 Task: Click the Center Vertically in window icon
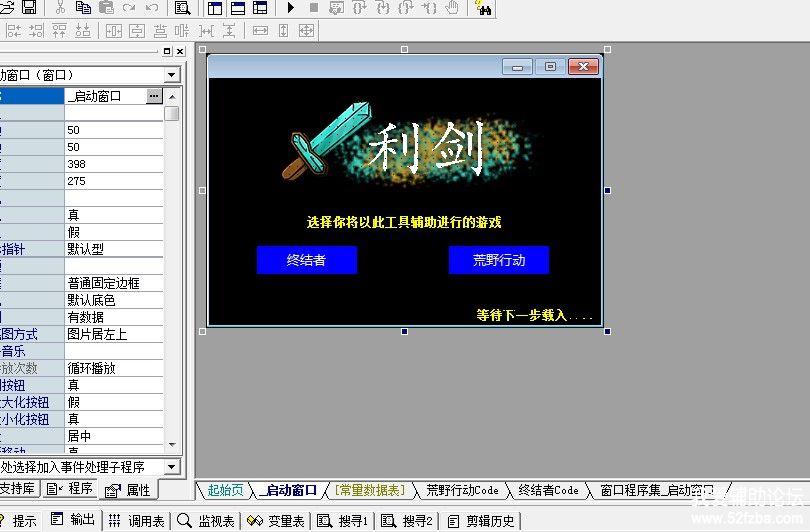point(137,31)
